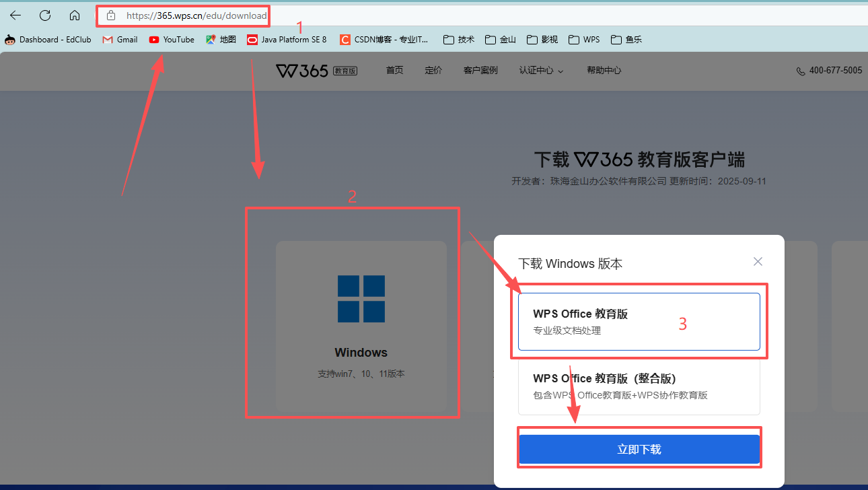The height and width of the screenshot is (490, 868).
Task: Open the 帮助中心 nav item
Action: (x=604, y=71)
